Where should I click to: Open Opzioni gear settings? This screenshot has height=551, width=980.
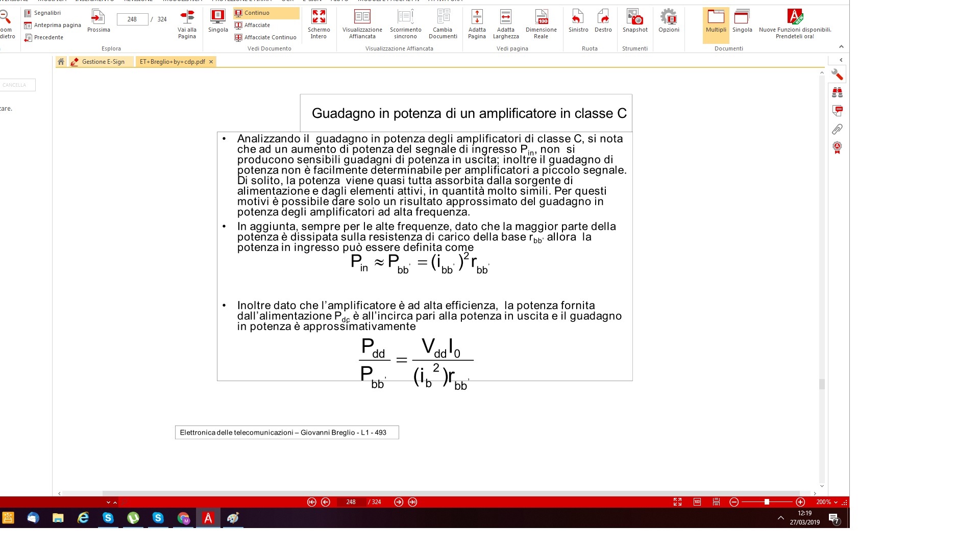(668, 21)
